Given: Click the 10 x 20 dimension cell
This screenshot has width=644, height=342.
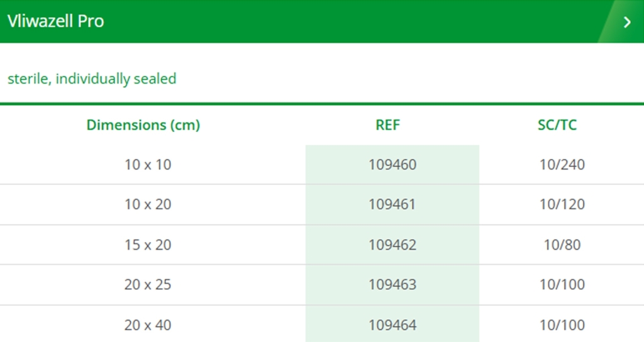Looking at the screenshot, I should (148, 204).
